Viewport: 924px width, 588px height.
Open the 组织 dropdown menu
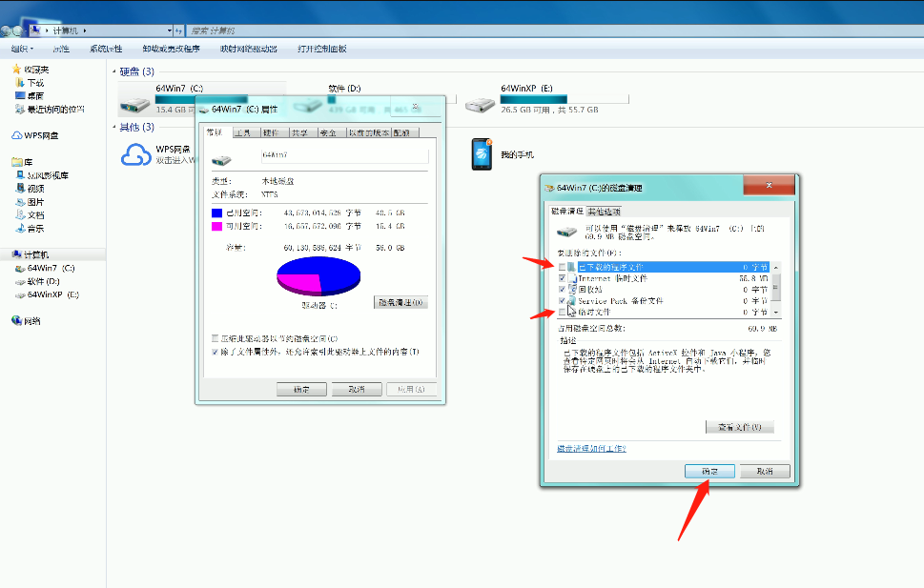[x=22, y=49]
